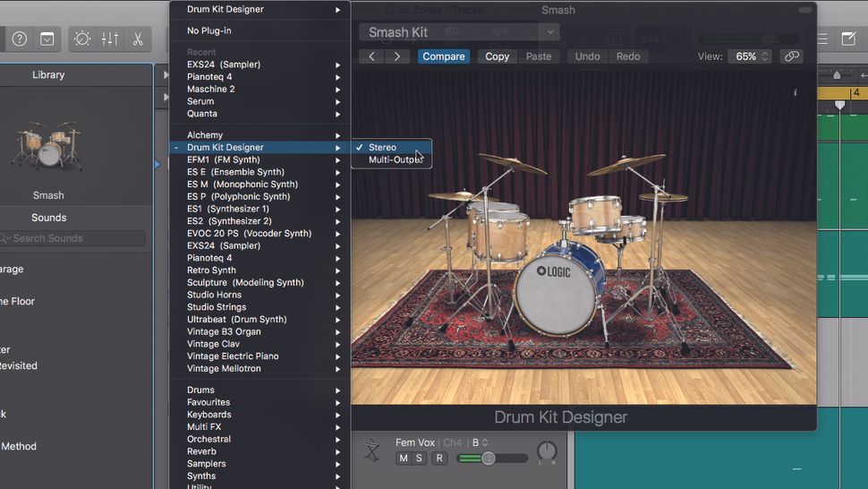Solo the Fem Vox track
Image resolution: width=868 pixels, height=489 pixels.
coord(419,458)
